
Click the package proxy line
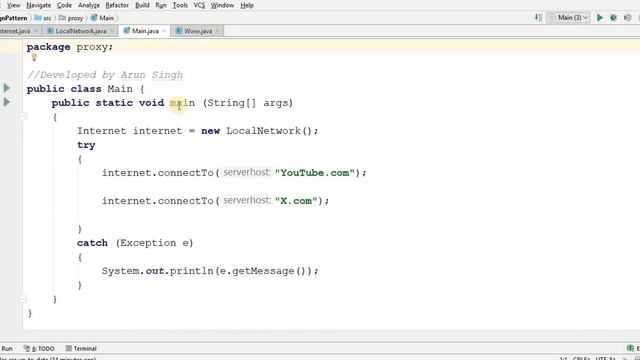click(70, 47)
